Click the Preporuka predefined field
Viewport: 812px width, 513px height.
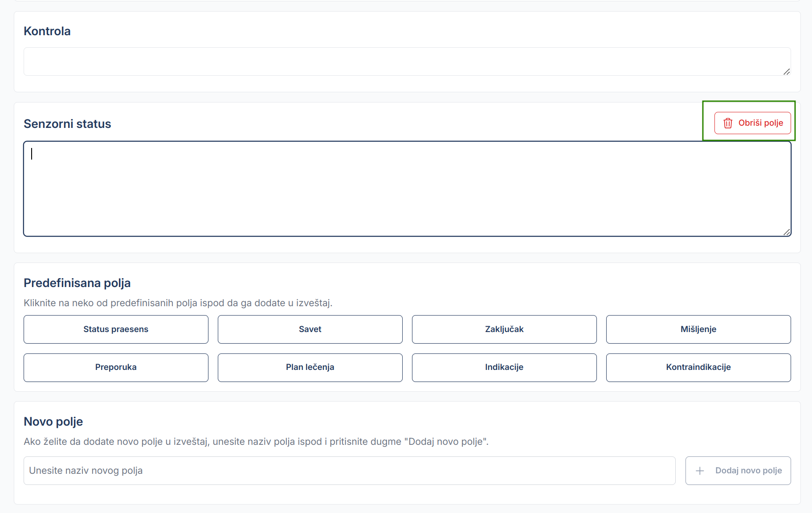(115, 367)
